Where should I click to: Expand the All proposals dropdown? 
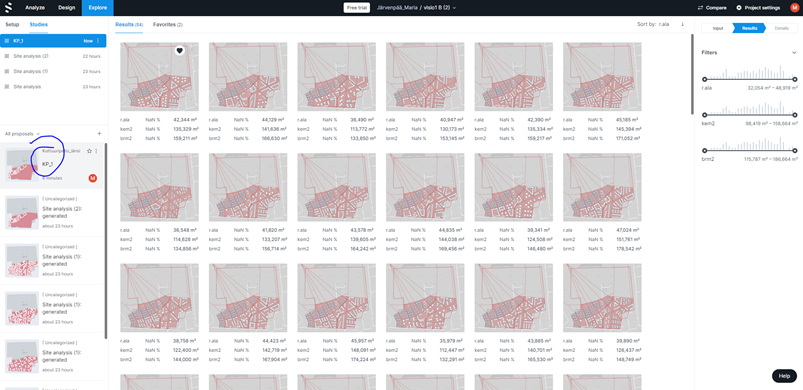coord(23,134)
